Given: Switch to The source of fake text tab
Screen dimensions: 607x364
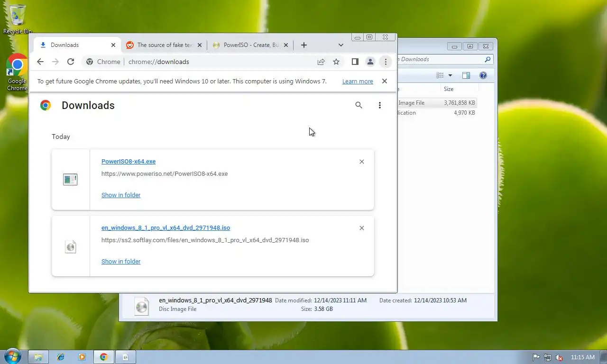Looking at the screenshot, I should pos(164,45).
